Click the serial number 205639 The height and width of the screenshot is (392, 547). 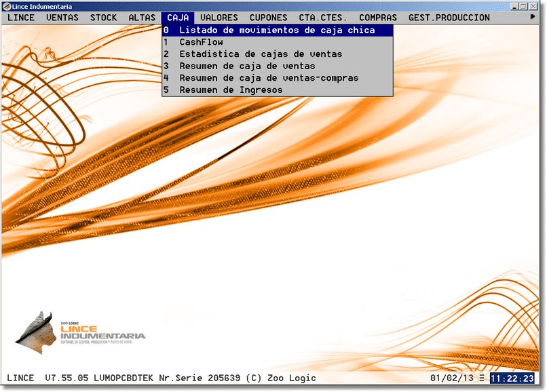pyautogui.click(x=224, y=378)
